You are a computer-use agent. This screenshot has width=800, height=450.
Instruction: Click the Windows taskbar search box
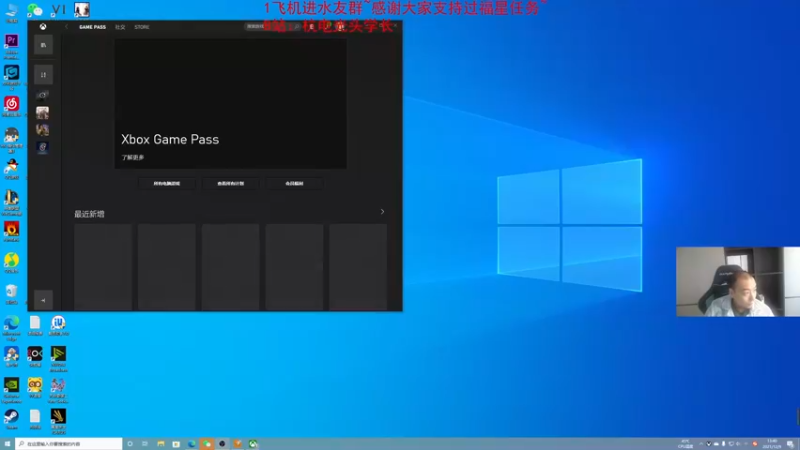coord(69,444)
